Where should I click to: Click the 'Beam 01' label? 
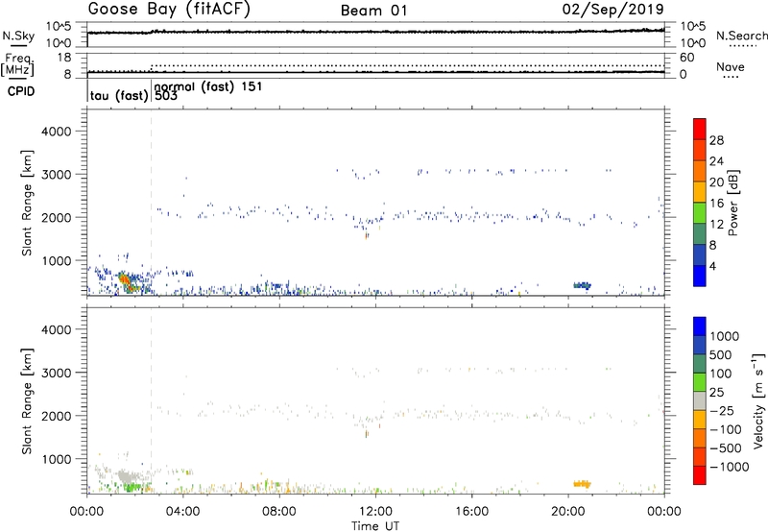[x=374, y=11]
